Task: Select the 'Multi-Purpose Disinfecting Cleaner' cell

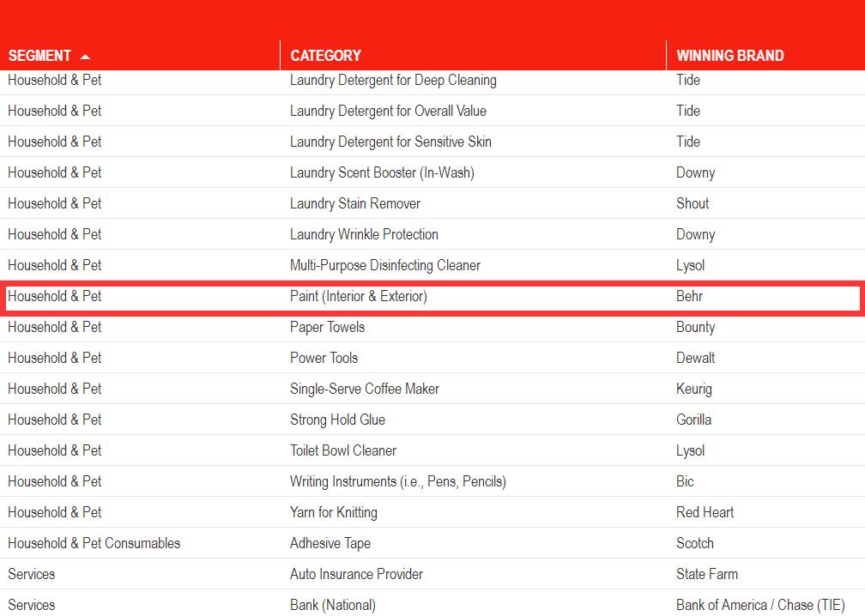Action: point(385,265)
